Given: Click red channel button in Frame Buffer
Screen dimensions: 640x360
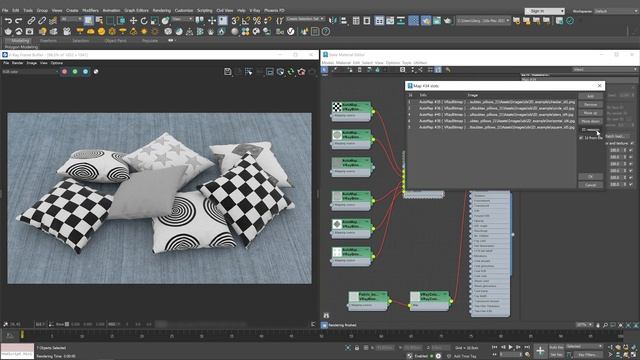Looking at the screenshot, I should pyautogui.click(x=64, y=72).
